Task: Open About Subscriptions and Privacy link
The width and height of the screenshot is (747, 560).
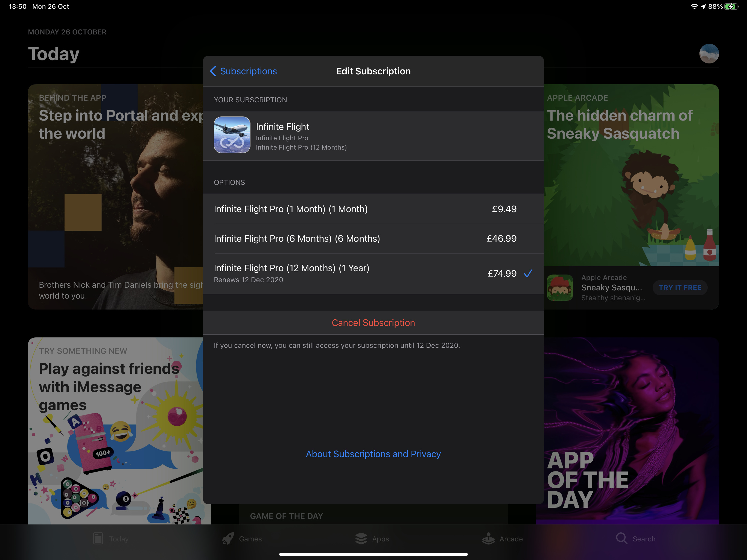Action: (373, 454)
